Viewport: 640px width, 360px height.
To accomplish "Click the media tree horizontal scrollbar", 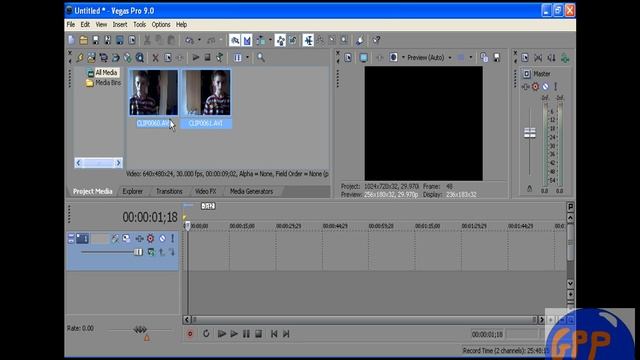I will 98,163.
